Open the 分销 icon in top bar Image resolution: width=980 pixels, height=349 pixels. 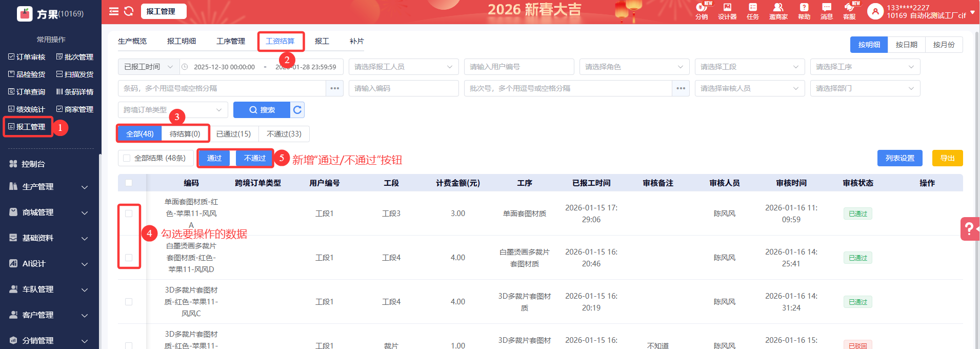click(701, 11)
